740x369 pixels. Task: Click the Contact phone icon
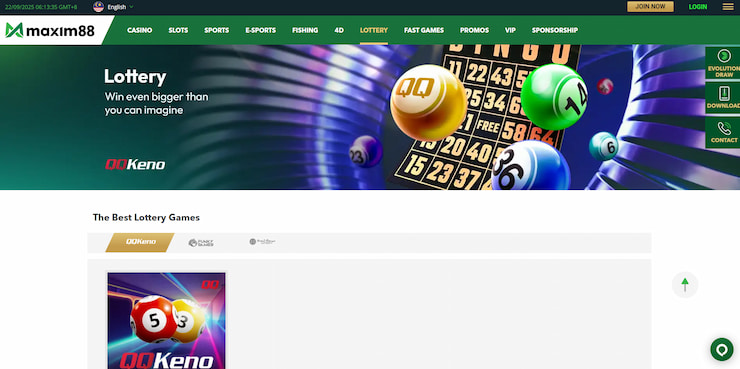[x=723, y=128]
